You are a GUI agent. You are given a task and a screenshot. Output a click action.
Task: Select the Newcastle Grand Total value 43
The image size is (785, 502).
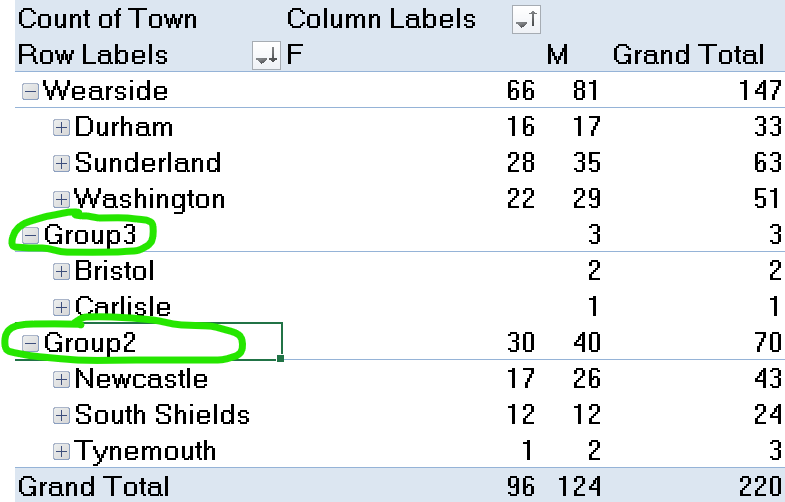768,378
